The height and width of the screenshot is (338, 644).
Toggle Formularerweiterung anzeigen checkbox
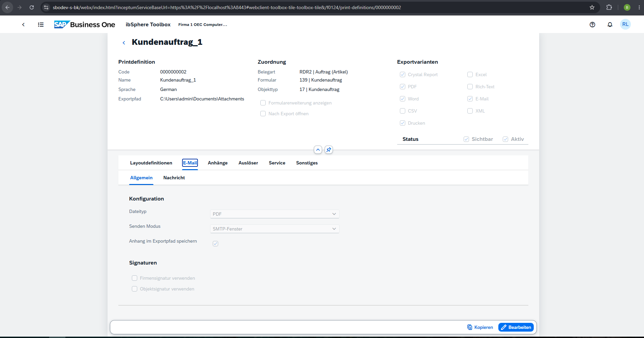coord(263,103)
